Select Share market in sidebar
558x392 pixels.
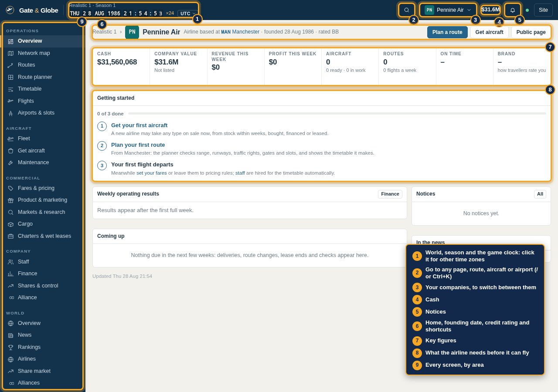coord(42,371)
